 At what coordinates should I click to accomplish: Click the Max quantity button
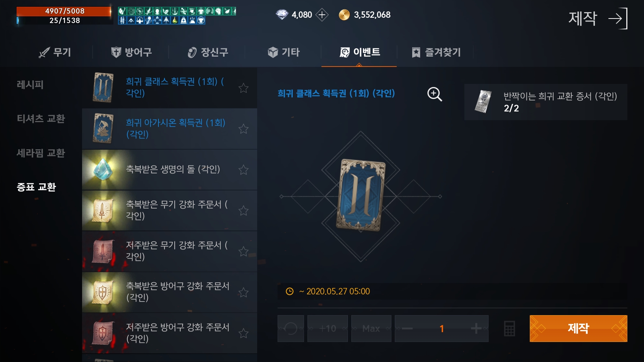click(371, 328)
